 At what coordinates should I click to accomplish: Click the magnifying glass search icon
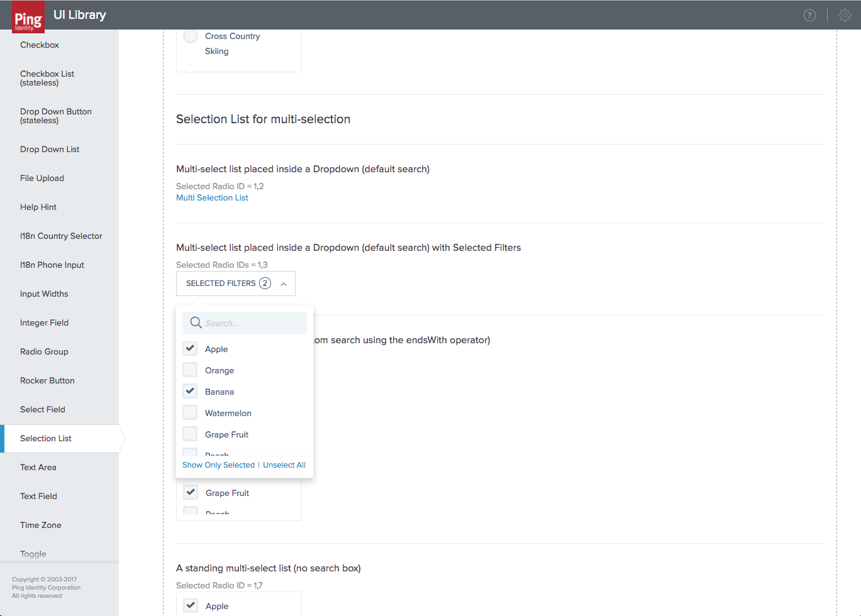coord(196,323)
